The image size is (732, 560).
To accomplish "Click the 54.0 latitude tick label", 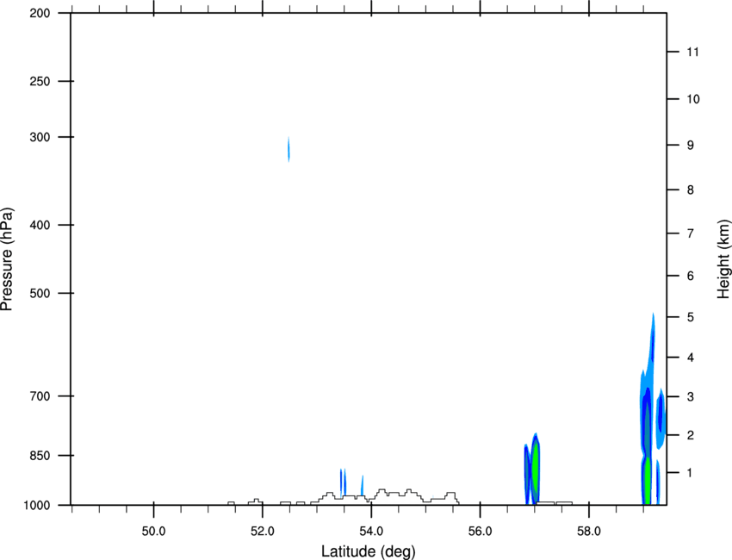I will pyautogui.click(x=372, y=532).
